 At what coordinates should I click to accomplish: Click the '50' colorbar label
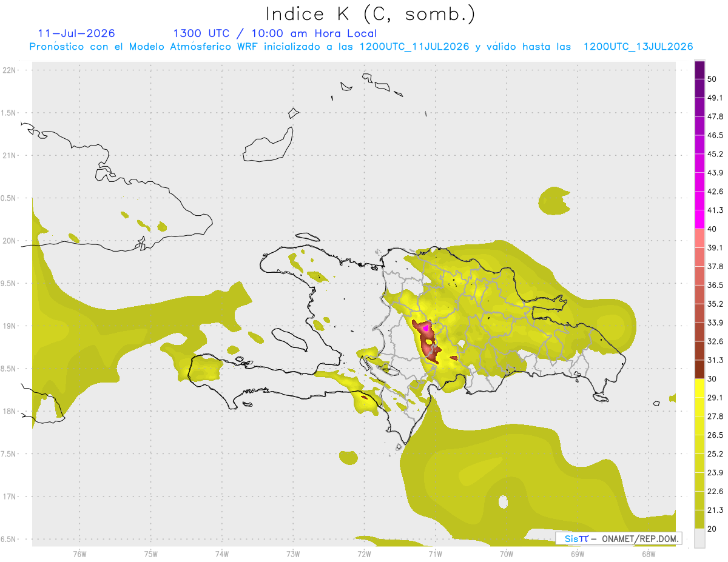click(712, 79)
